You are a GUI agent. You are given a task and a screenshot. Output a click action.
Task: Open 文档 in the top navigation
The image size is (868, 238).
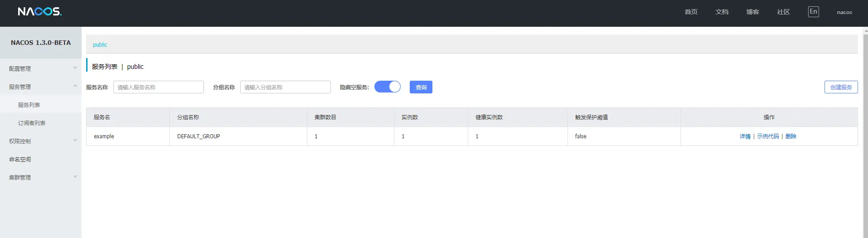tap(722, 12)
